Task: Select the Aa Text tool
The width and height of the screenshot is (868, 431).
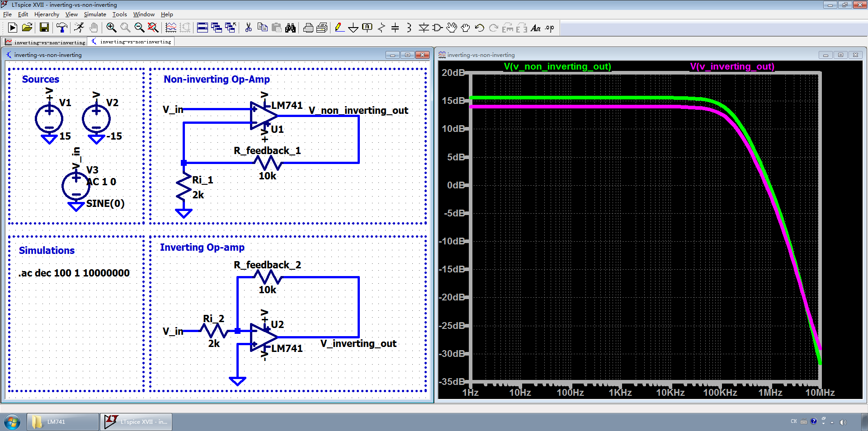Action: click(x=536, y=28)
